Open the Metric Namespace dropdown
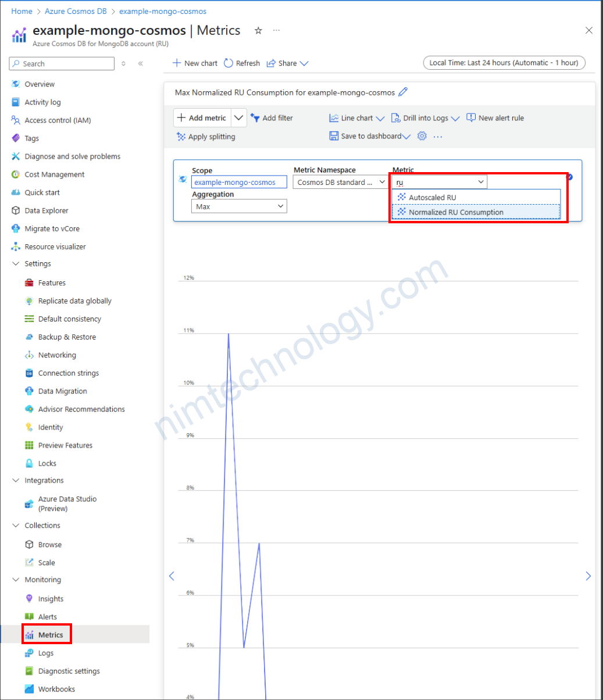The height and width of the screenshot is (700, 603). pos(341,182)
